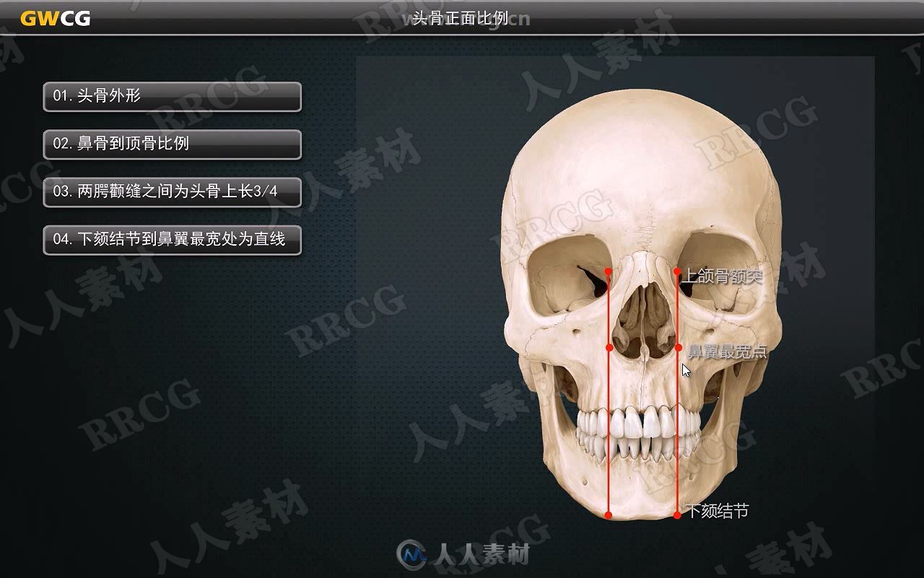924x578 pixels.
Task: Open the 01.头骨外形 section
Action: click(x=172, y=96)
